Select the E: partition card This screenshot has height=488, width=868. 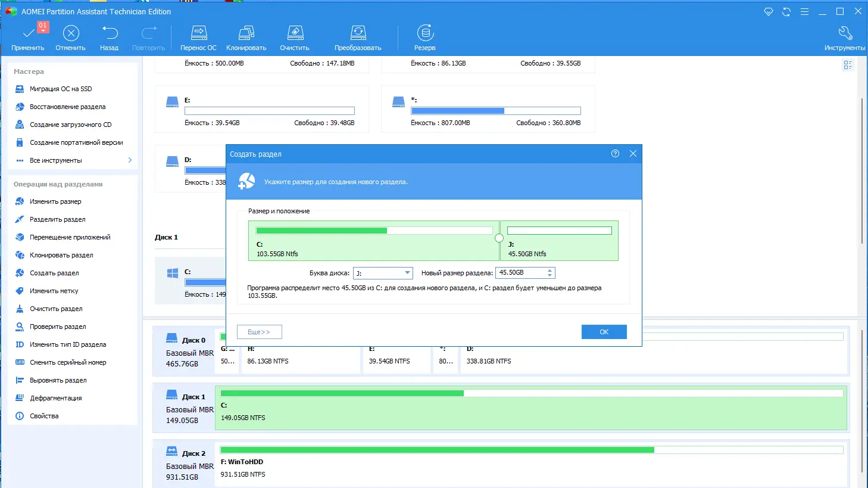pos(262,108)
